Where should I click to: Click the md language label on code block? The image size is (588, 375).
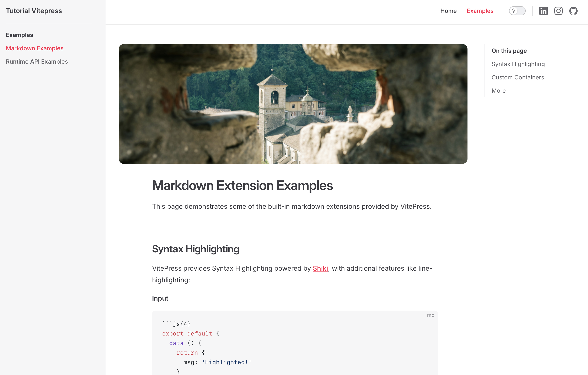(431, 315)
